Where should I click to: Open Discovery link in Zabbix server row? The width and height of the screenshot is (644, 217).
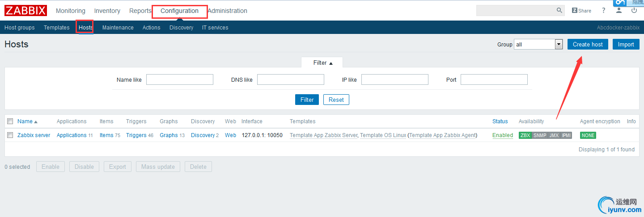[x=203, y=135]
